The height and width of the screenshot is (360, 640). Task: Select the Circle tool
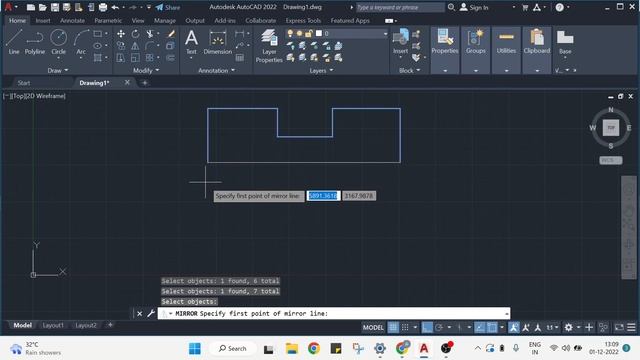tap(58, 42)
